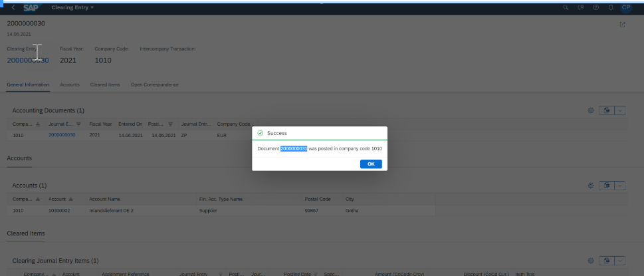Export the Accounting Documents table to spreadsheet

[x=607, y=110]
